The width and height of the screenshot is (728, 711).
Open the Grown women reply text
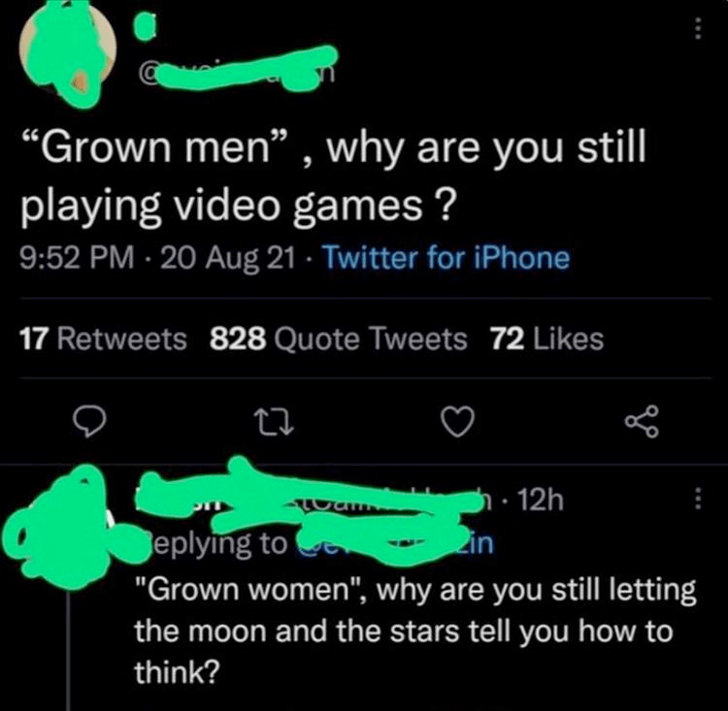tap(415, 630)
